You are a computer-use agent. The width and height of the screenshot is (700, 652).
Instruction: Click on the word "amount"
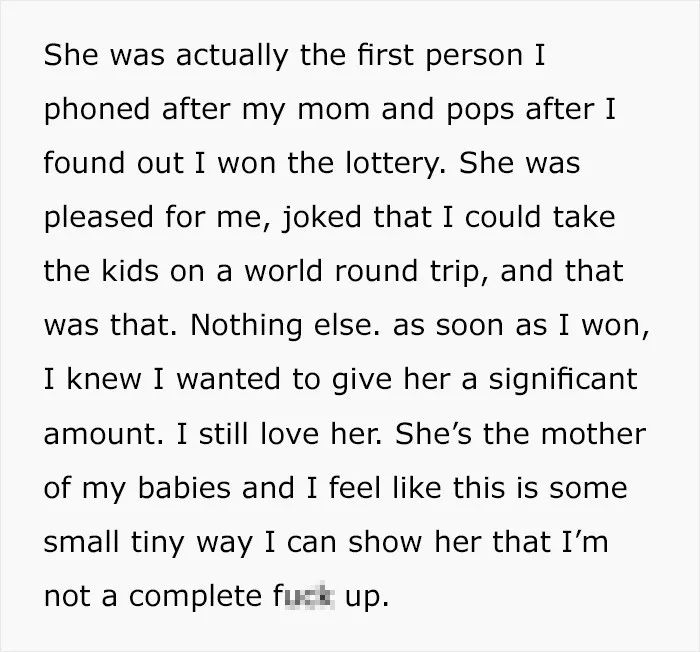(x=103, y=435)
